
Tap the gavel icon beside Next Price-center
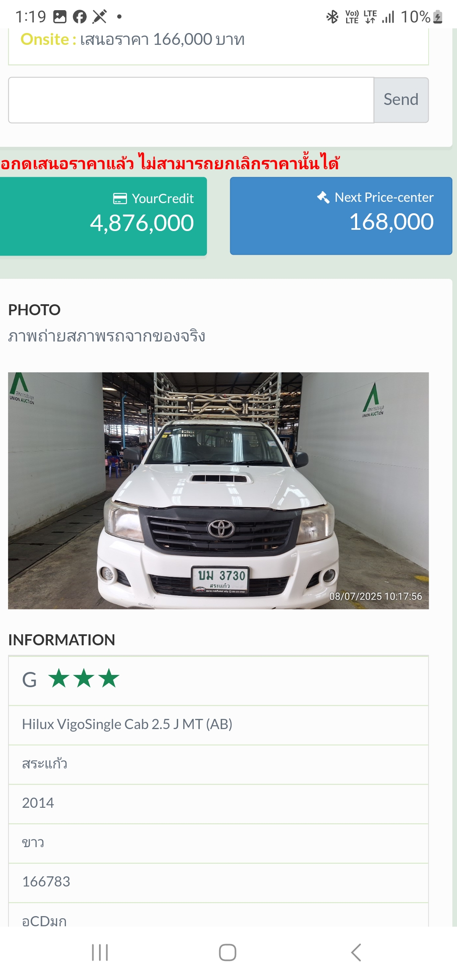(323, 197)
